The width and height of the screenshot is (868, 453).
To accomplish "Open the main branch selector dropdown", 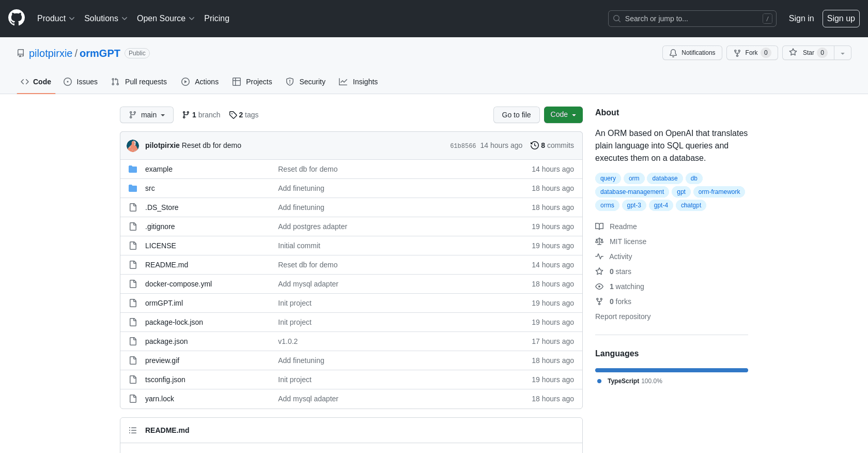I will pos(147,115).
